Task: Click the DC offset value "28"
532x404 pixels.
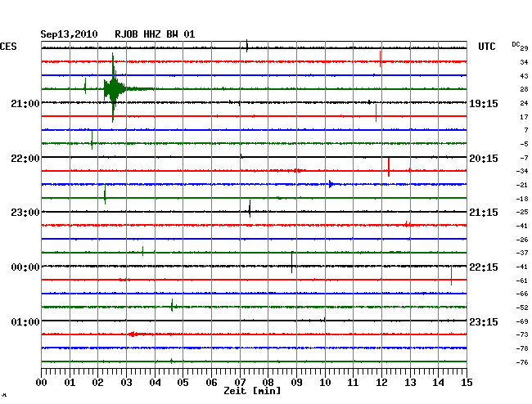Action: (x=524, y=89)
